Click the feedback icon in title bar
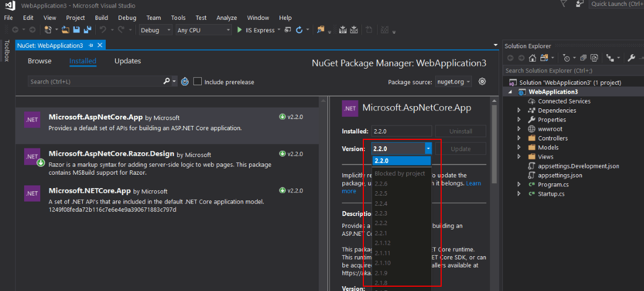644x291 pixels. point(580,4)
